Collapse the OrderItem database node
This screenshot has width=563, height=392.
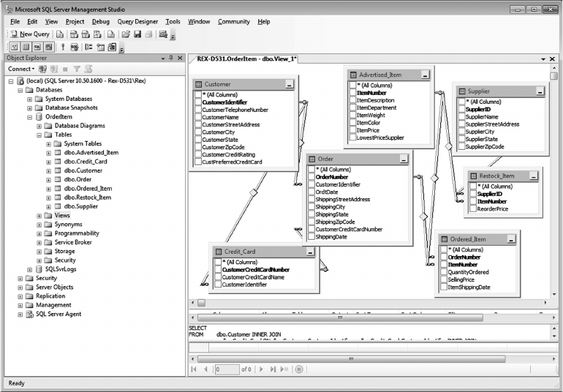point(30,117)
